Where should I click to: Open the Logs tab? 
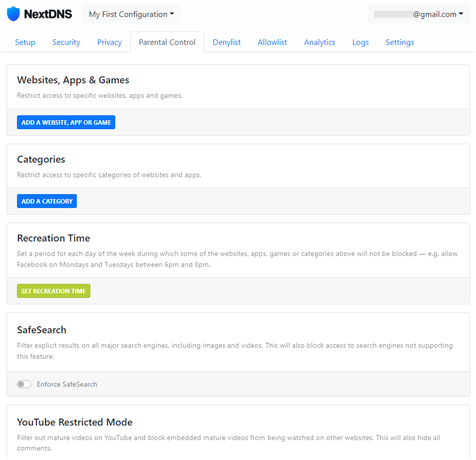(x=360, y=42)
